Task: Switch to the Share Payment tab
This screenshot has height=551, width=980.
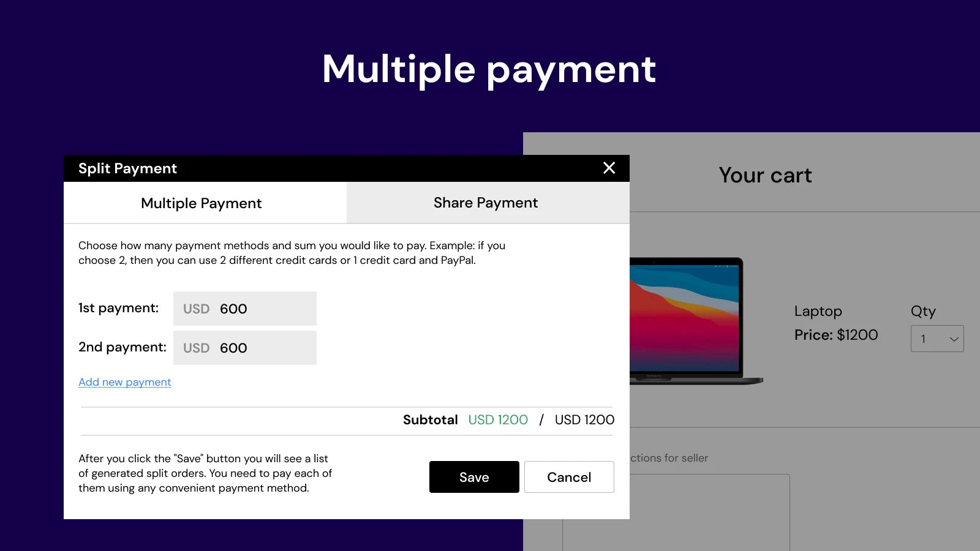Action: coord(486,203)
